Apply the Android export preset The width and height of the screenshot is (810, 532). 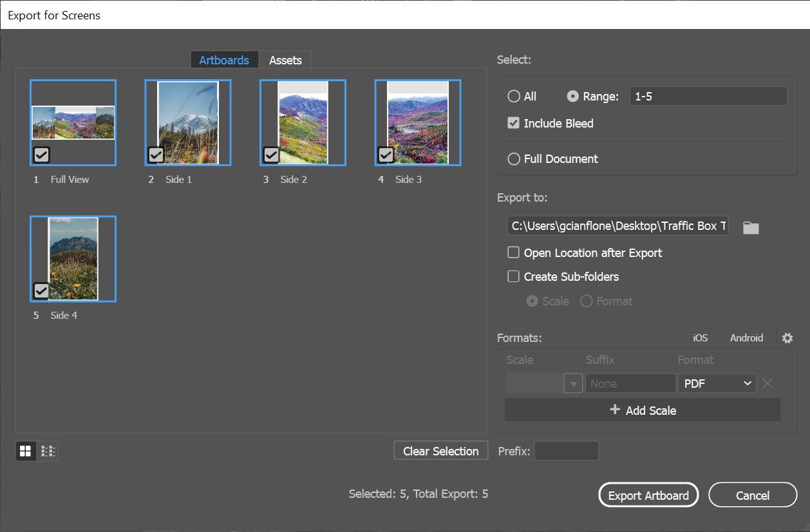(x=746, y=337)
